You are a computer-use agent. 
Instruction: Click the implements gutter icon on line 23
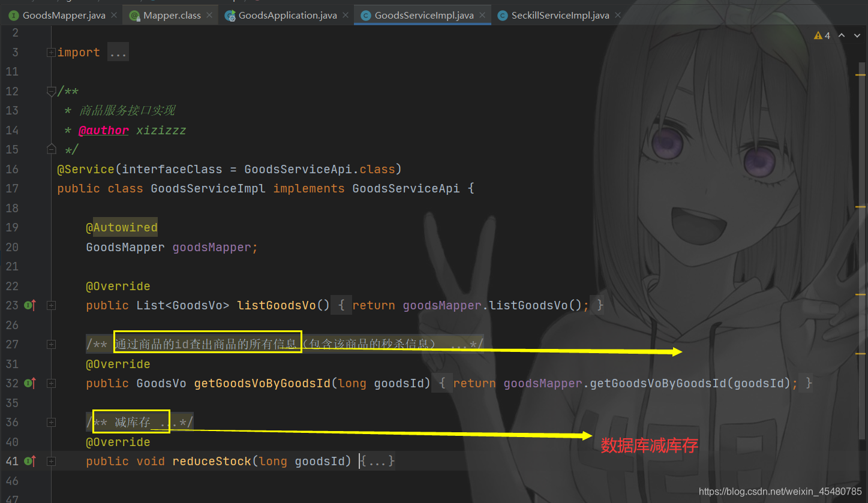[30, 306]
